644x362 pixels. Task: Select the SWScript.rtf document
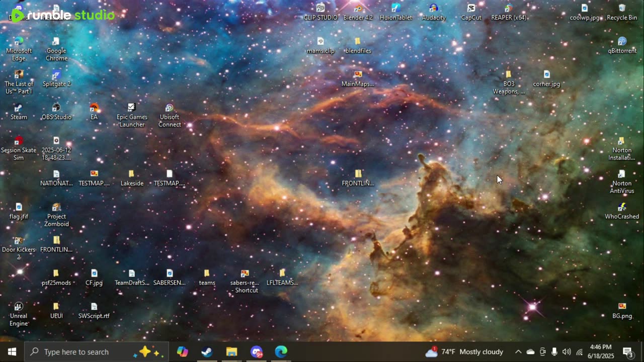(x=94, y=311)
